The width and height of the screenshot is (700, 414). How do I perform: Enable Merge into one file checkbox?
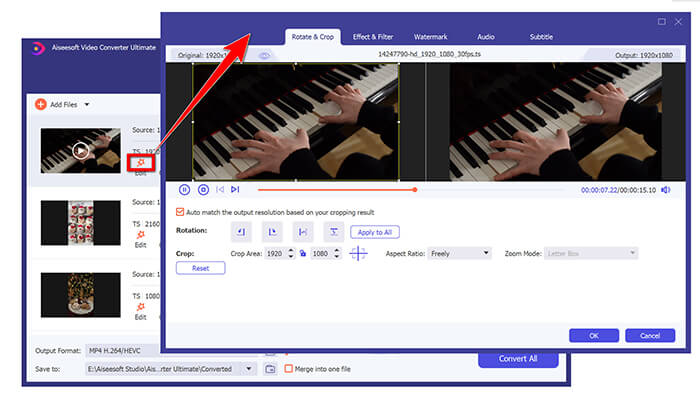[x=289, y=369]
